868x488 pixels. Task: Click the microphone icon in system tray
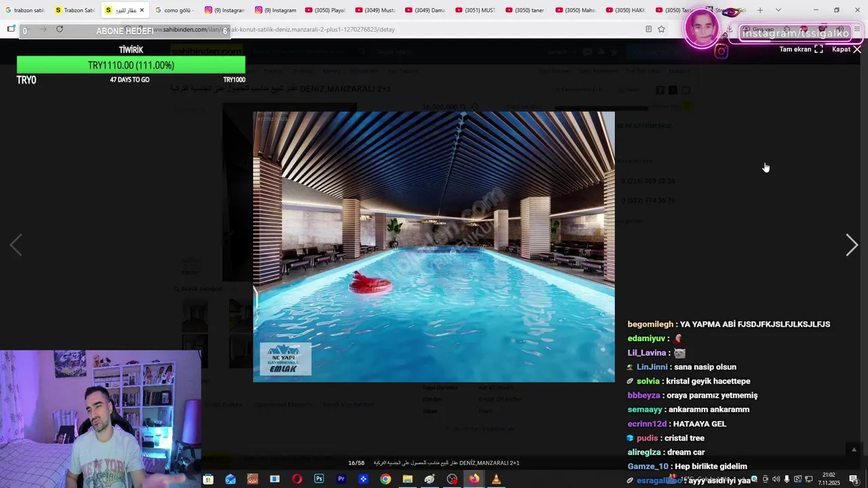click(x=787, y=479)
